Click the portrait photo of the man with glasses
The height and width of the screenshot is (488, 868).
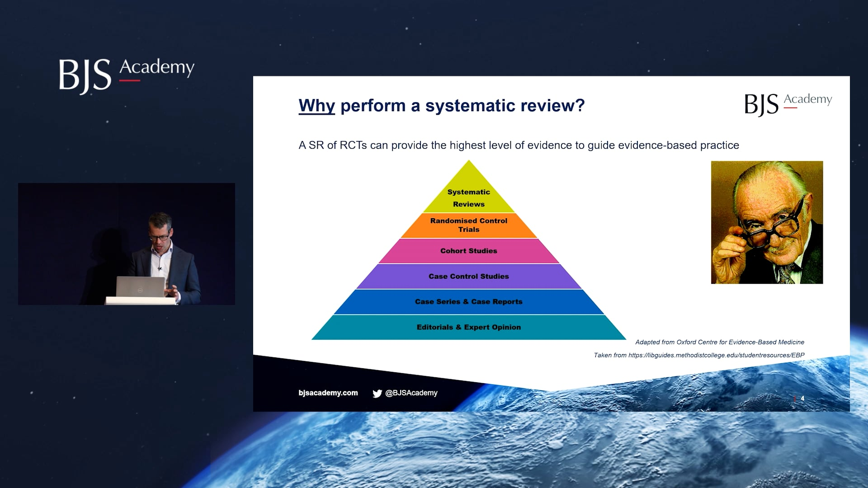[x=767, y=222]
